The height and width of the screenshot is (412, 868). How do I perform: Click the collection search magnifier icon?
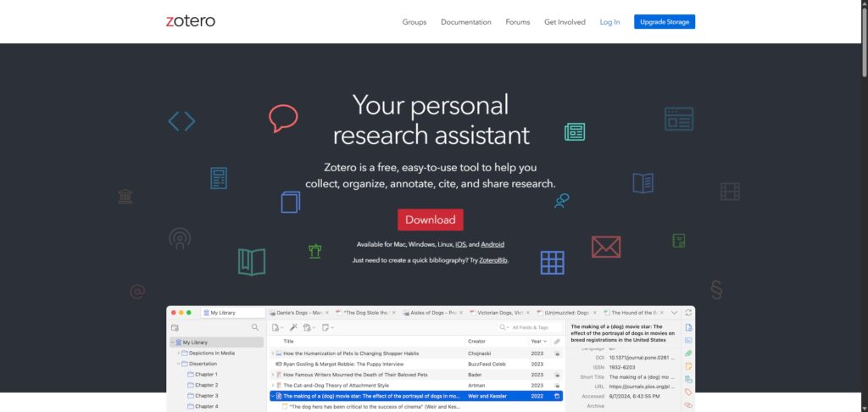[255, 327]
